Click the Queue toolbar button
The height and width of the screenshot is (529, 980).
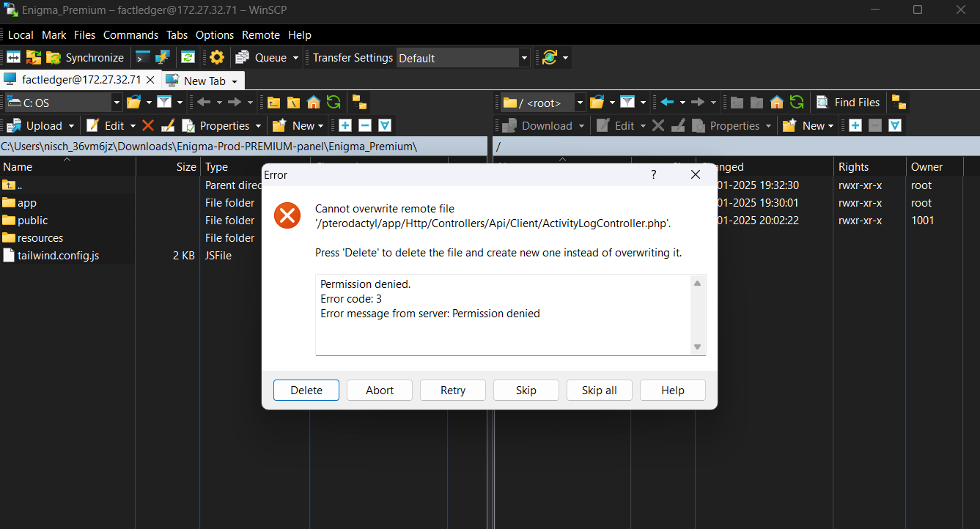[x=262, y=57]
